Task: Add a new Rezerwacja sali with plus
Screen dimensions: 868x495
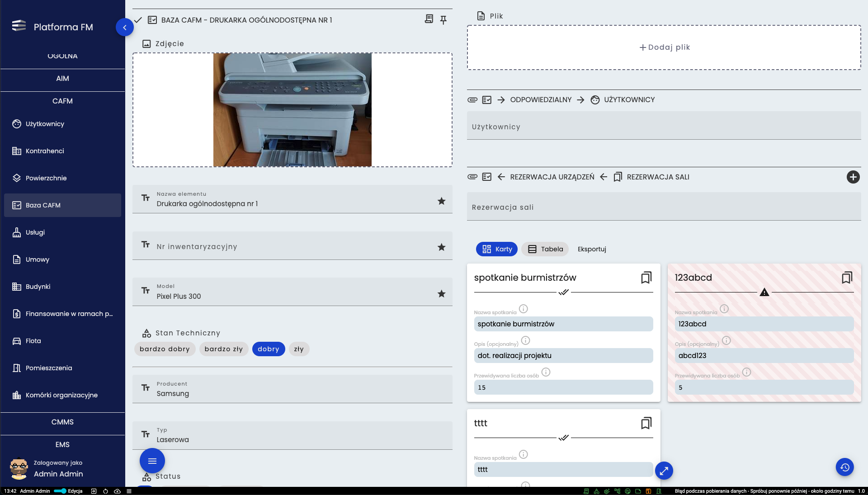Action: 853,177
